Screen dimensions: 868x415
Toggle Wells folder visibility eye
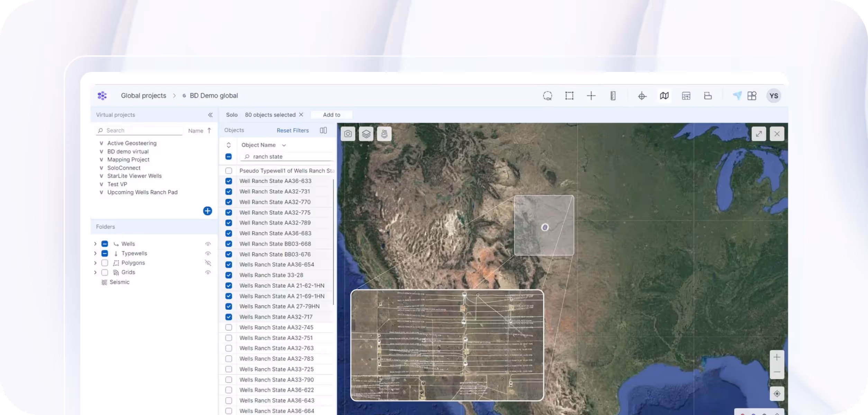(x=208, y=244)
